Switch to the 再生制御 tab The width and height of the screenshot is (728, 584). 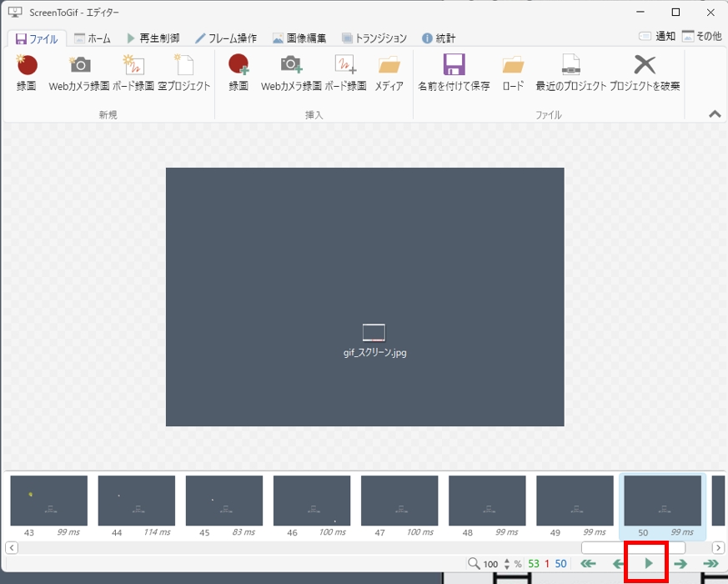[153, 38]
